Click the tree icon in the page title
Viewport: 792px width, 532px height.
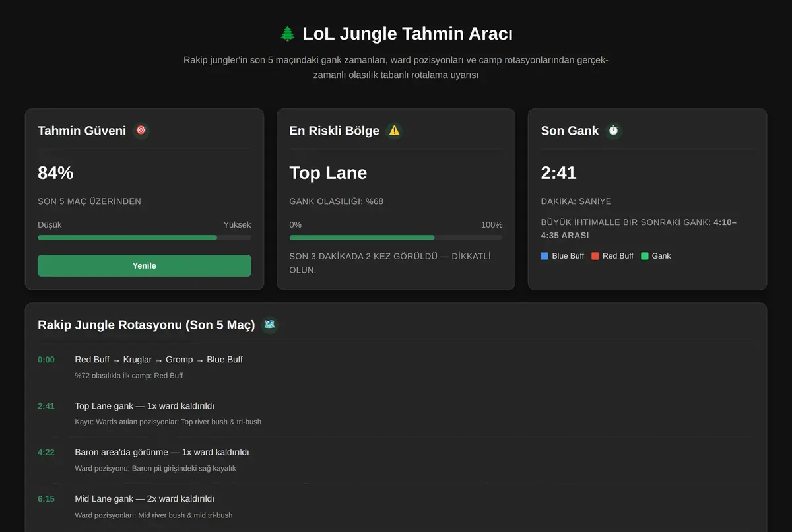point(288,34)
